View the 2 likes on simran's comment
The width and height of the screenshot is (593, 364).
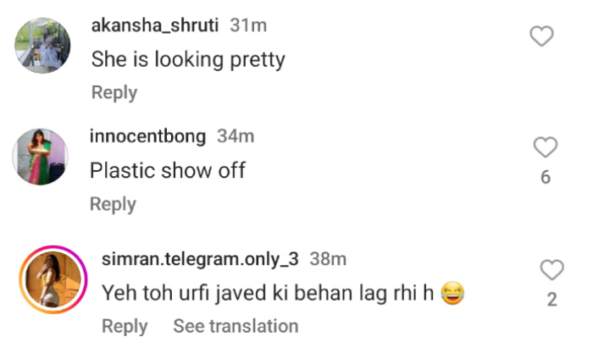tap(551, 300)
